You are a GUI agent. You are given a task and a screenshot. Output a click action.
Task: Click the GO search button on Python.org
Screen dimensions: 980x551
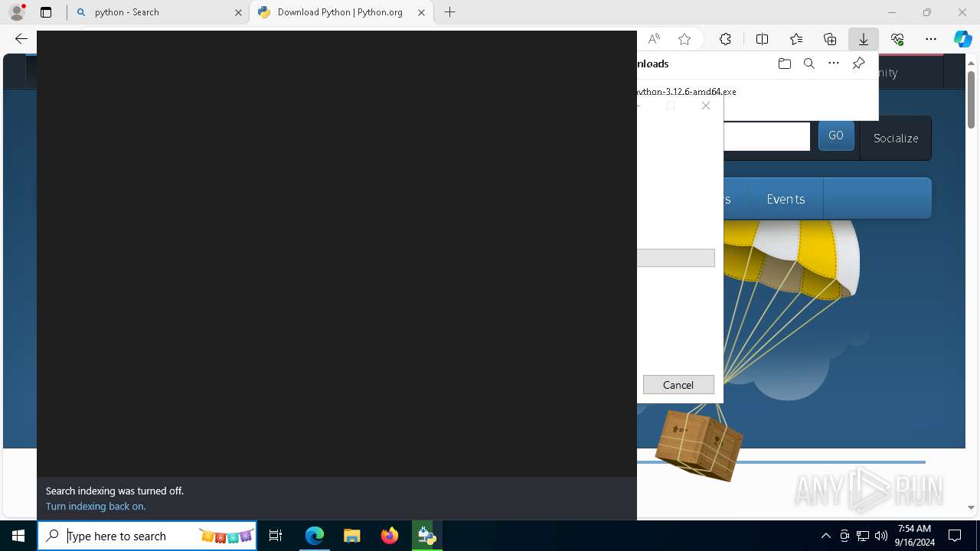[x=836, y=135]
